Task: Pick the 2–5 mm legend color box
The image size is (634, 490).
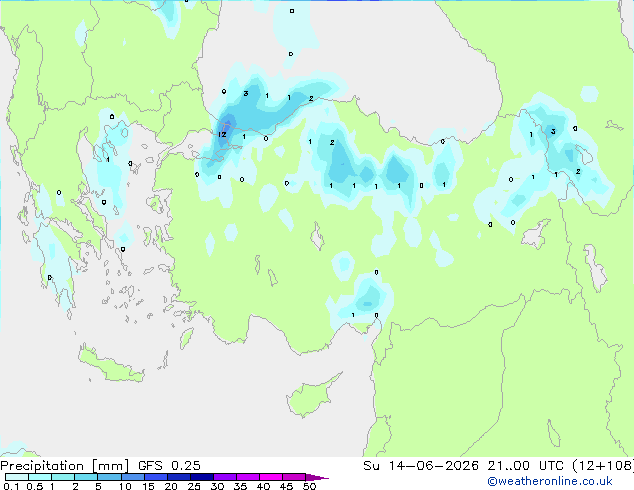Action: 86,477
